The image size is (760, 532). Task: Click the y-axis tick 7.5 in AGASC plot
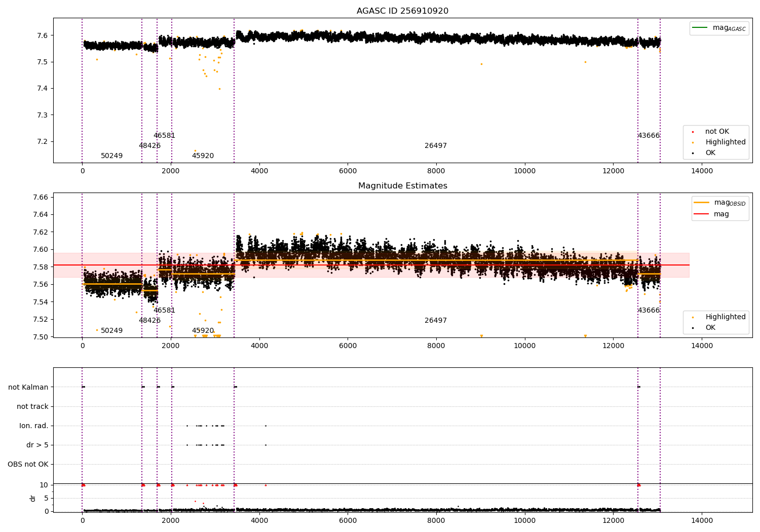tap(43, 62)
